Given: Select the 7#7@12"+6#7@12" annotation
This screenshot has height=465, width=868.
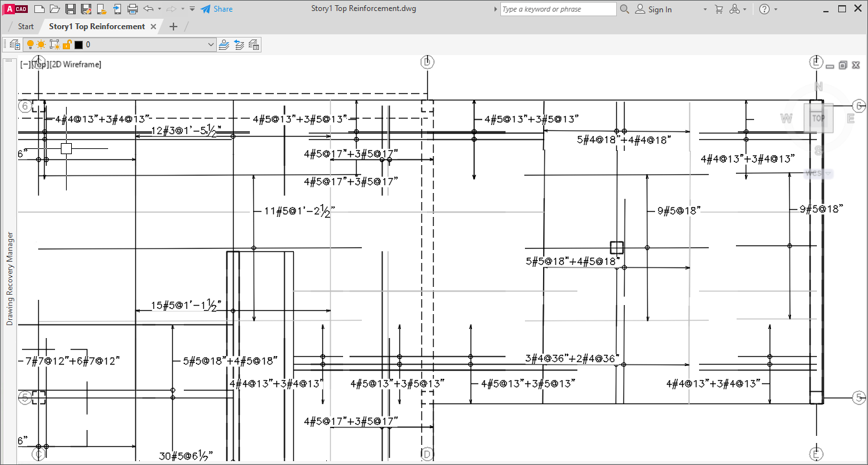Looking at the screenshot, I should click(x=71, y=361).
